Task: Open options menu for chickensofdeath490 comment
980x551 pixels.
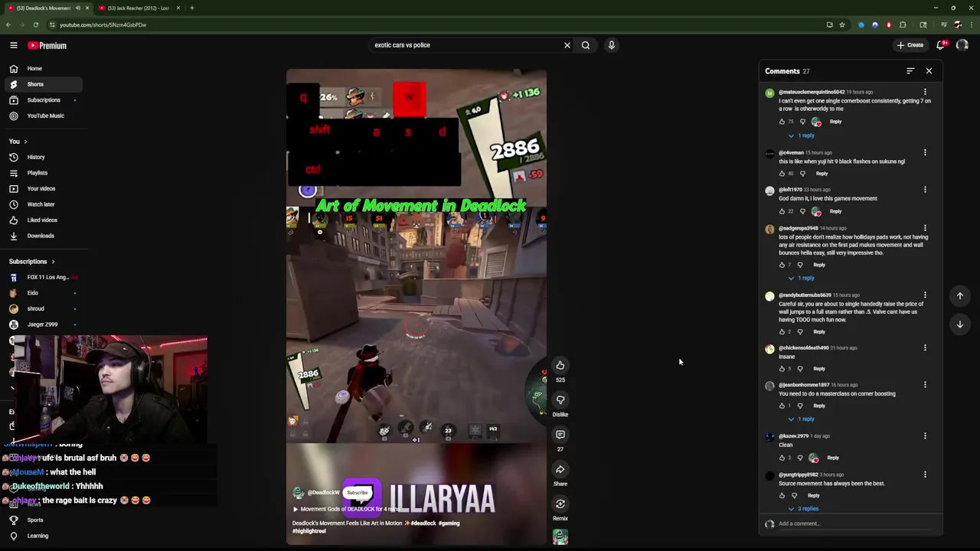Action: [925, 348]
